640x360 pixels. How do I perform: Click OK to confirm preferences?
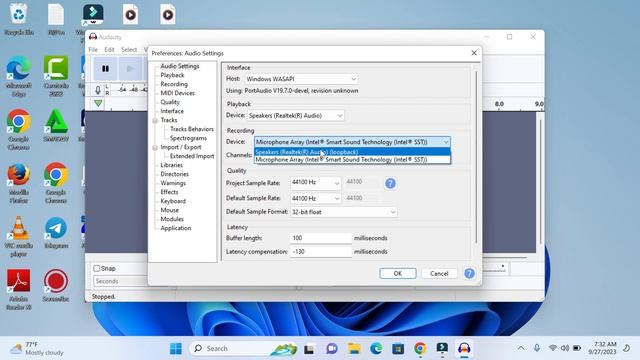[x=398, y=273]
